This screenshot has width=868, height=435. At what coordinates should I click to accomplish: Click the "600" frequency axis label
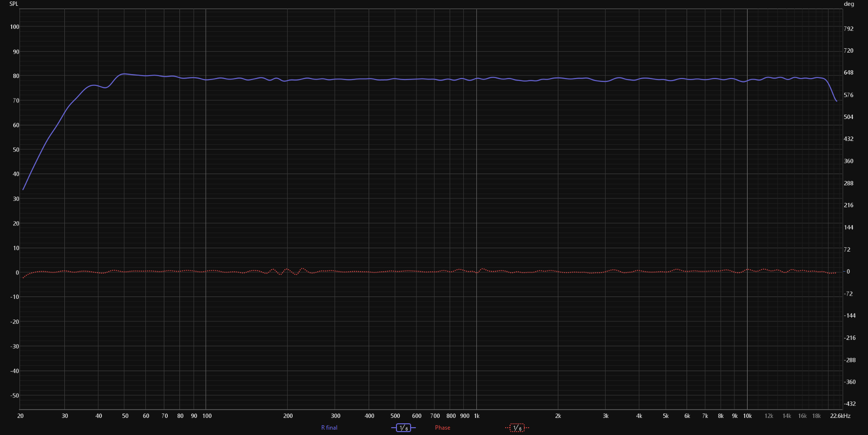pos(417,416)
